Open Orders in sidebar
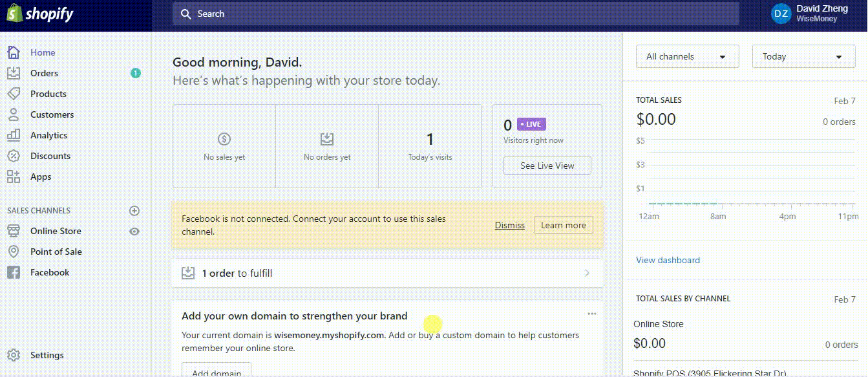This screenshot has height=377, width=868. pos(44,73)
